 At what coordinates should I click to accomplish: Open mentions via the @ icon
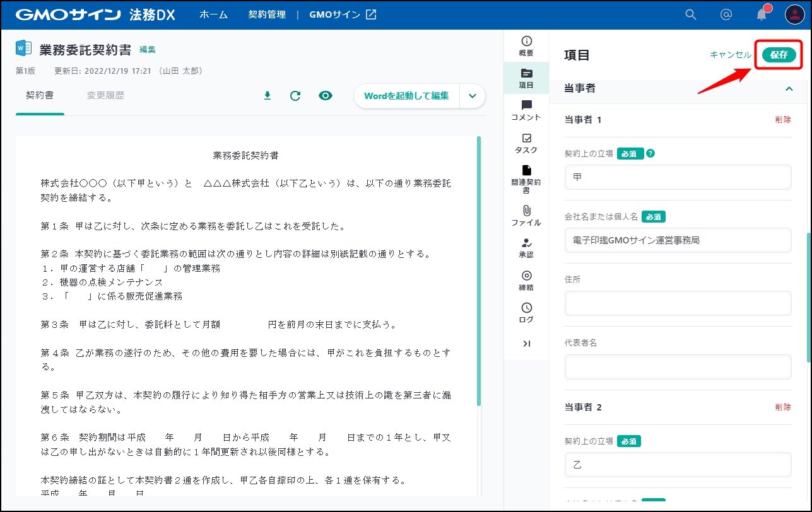726,15
